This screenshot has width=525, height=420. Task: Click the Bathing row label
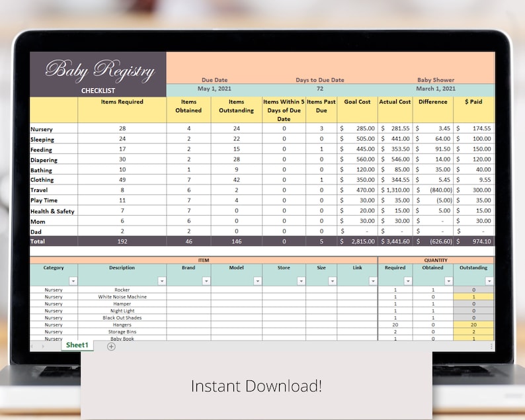[41, 170]
